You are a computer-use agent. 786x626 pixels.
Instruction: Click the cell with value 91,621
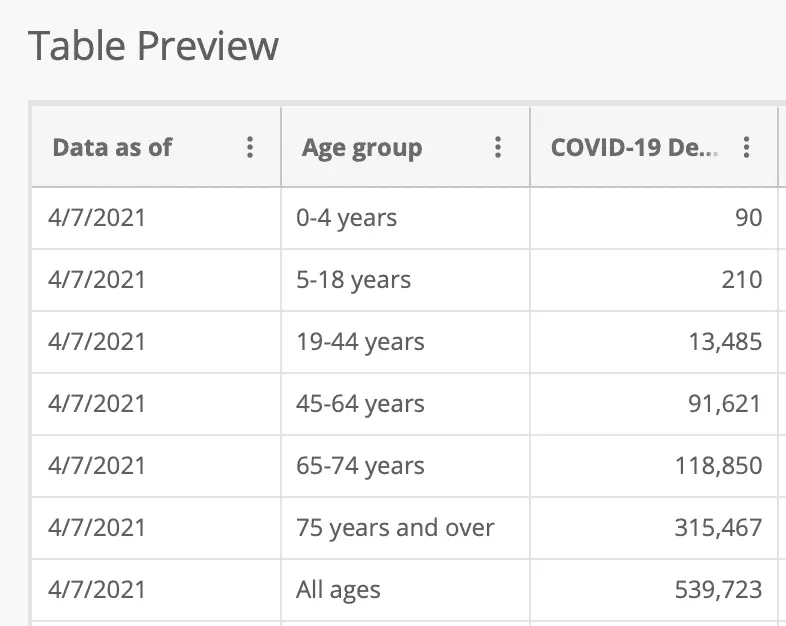click(x=726, y=404)
